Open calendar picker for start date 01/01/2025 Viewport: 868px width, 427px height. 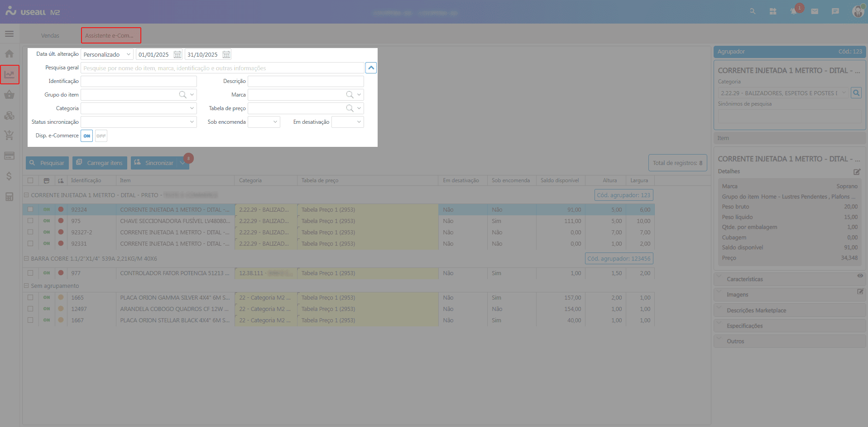177,55
